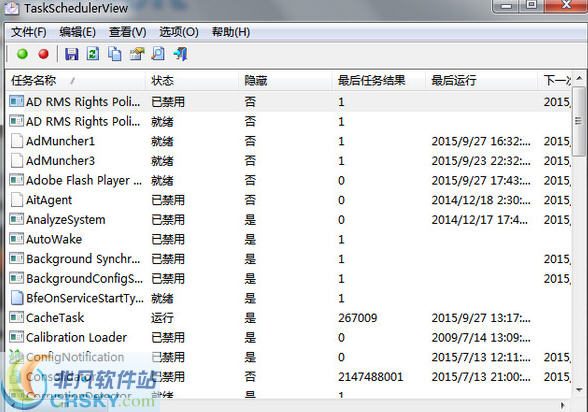Click last run 2015/9/23 22:32 cell
588x412 pixels.
pos(481,160)
